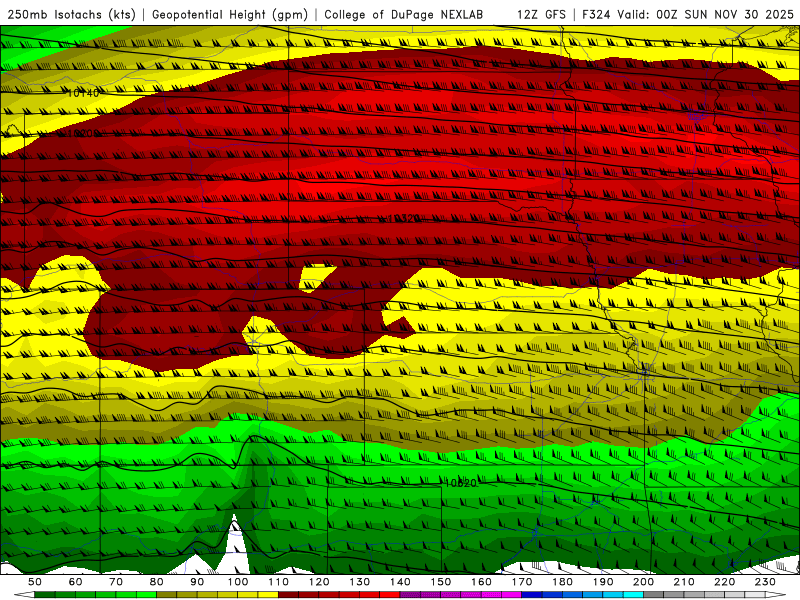Pick the bright red swatch just before 140
The width and height of the screenshot is (800, 600).
tap(390, 595)
